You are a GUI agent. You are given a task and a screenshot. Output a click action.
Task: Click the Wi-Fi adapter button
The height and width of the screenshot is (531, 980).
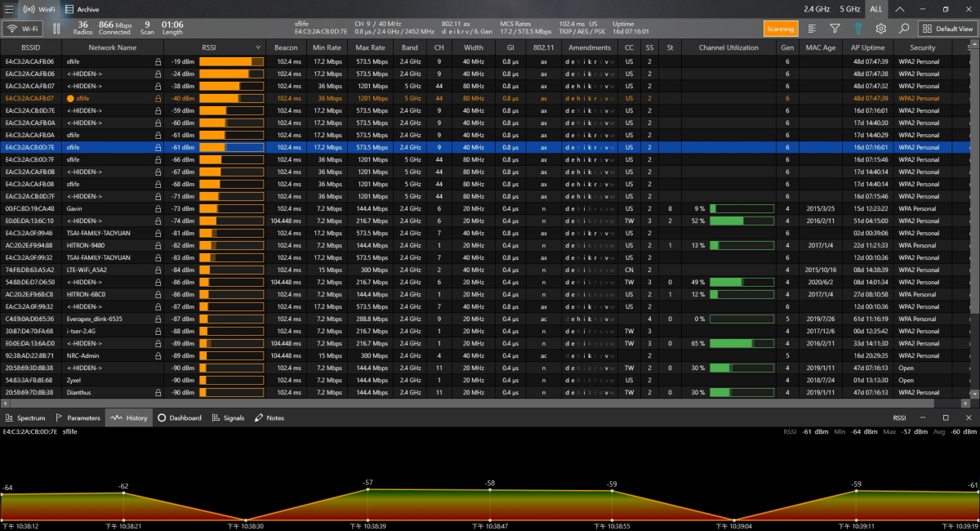[x=22, y=29]
